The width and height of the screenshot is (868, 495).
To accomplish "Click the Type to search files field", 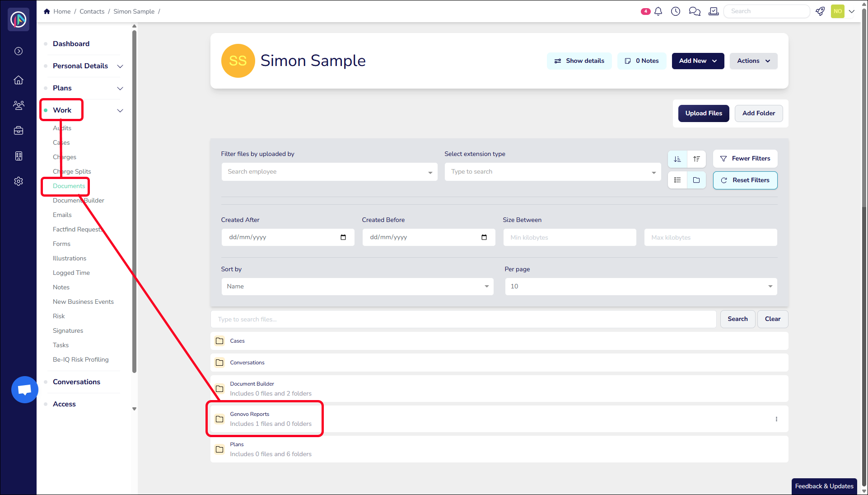I will click(x=463, y=319).
